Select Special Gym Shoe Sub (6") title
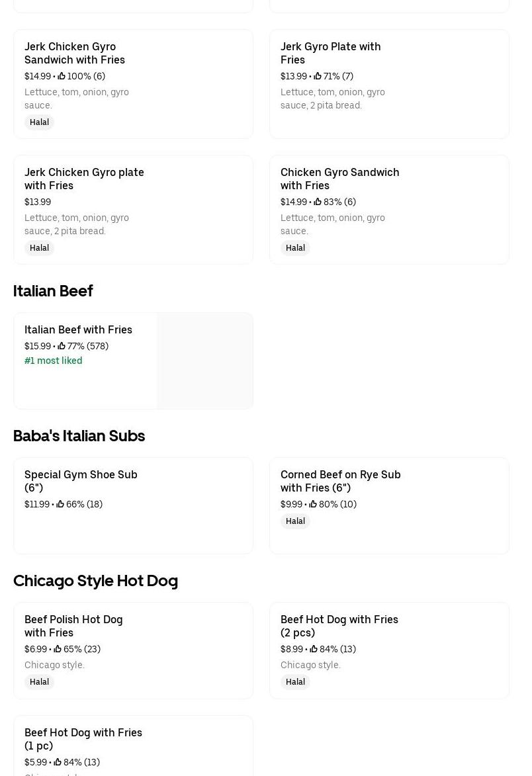The image size is (532, 776). (x=81, y=481)
